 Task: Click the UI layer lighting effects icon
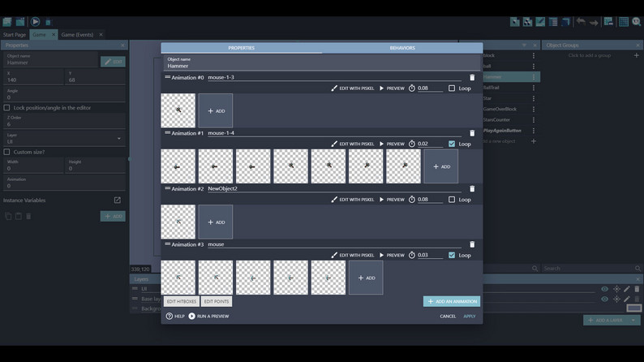pos(617,289)
